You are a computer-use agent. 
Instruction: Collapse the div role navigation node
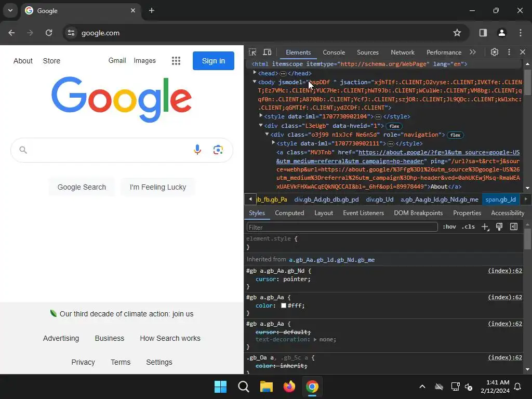pos(267,135)
